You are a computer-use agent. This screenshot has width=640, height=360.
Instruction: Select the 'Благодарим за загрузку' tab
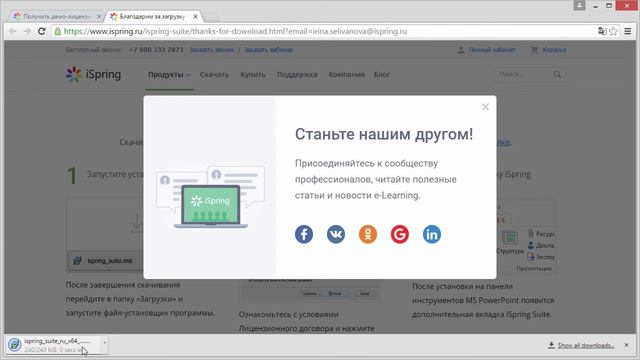click(152, 16)
